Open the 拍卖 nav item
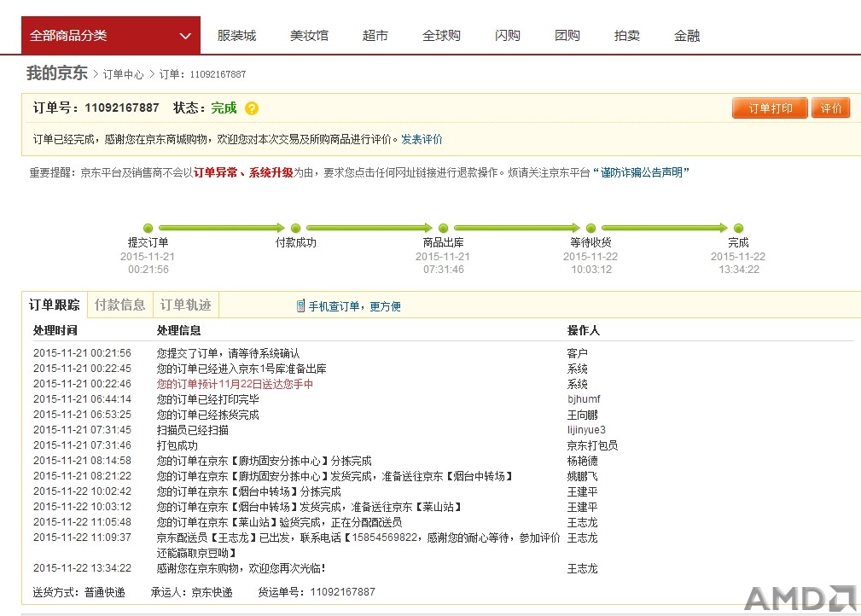This screenshot has height=616, width=861. pos(626,36)
